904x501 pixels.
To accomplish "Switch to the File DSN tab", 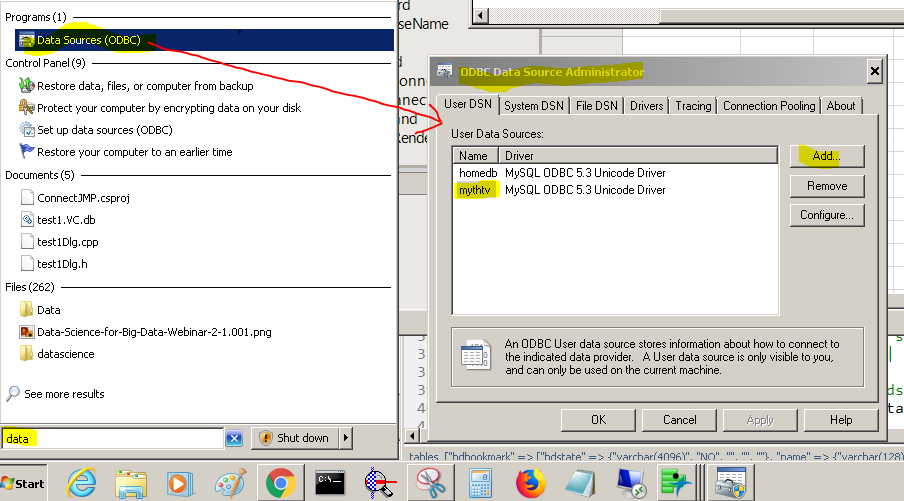I will [597, 106].
